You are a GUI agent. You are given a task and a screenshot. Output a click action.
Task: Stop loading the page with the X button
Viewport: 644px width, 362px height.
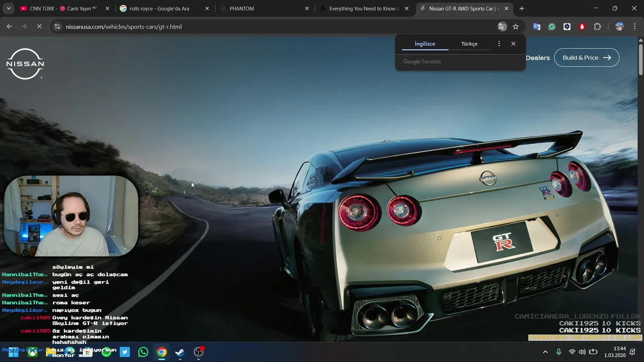tap(39, 27)
